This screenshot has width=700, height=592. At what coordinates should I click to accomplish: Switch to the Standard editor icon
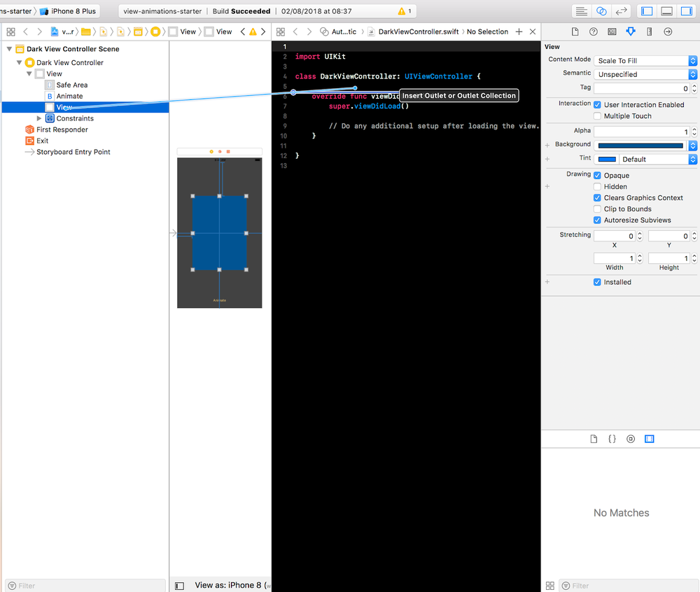point(581,11)
